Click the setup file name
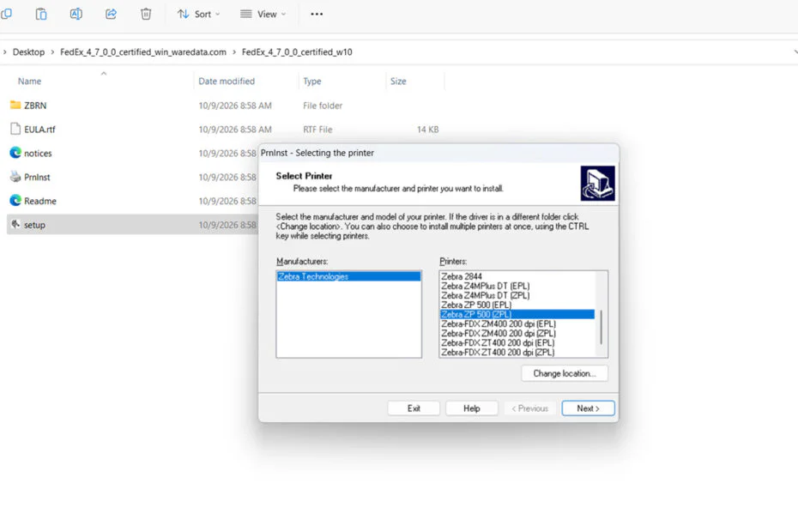Viewport: 798px width, 532px height. click(x=34, y=225)
